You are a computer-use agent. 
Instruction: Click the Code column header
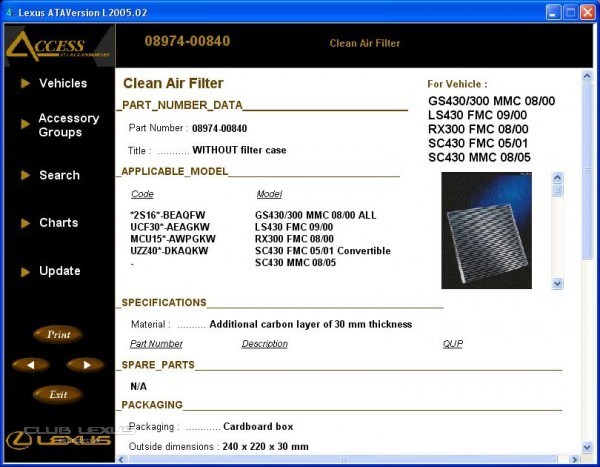pyautogui.click(x=142, y=194)
